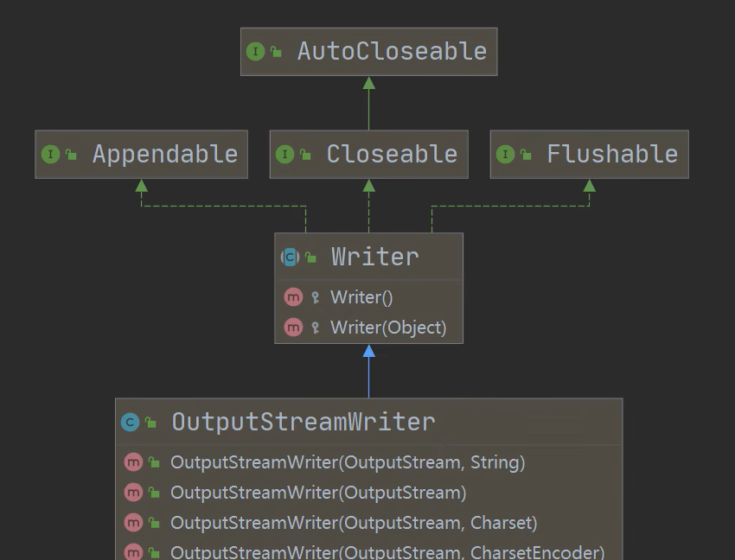Click the interface icon on Closeable
The image size is (735, 560).
pyautogui.click(x=284, y=154)
